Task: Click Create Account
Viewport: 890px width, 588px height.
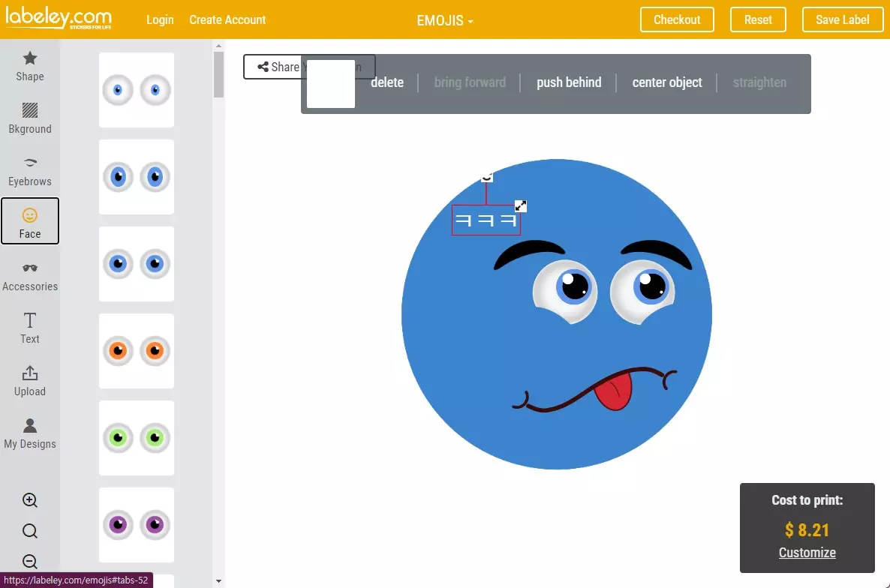Action: point(227,19)
